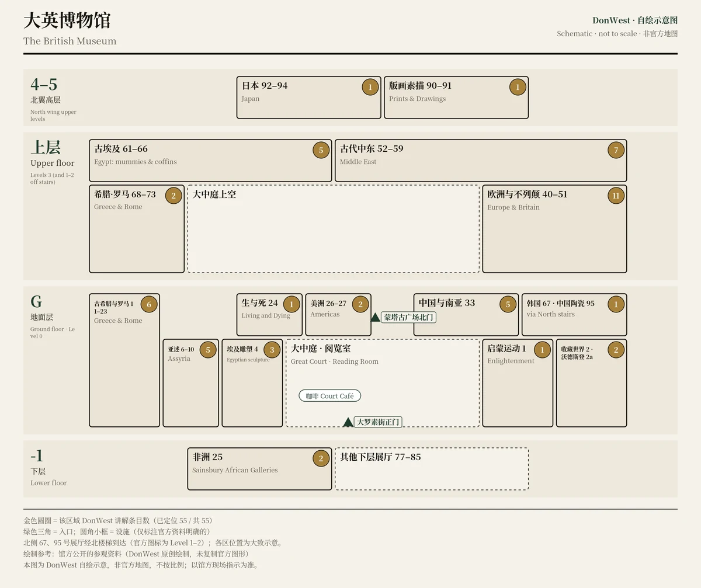Click the gold badge 3 on Egyptian sculpture 4
701x588 pixels.
[272, 350]
